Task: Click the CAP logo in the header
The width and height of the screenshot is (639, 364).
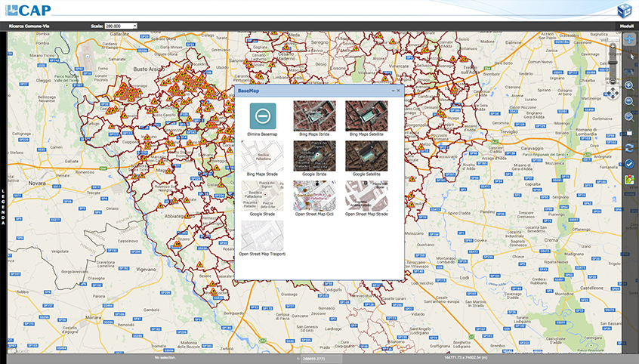Action: [29, 10]
